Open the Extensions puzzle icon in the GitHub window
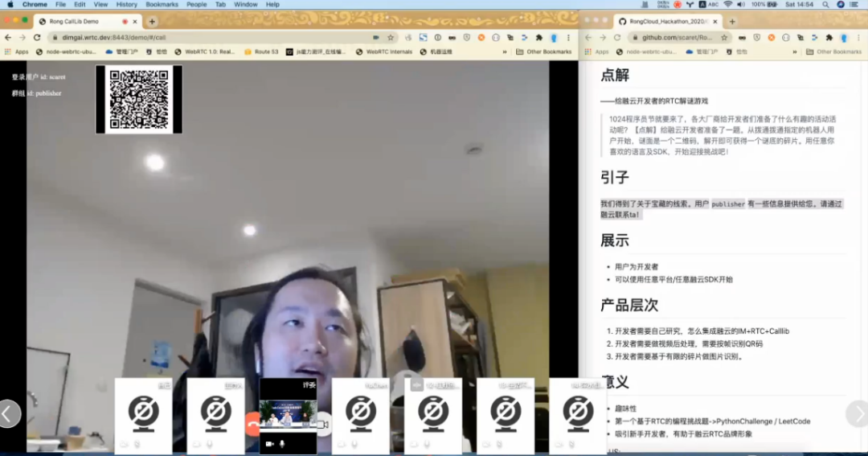The width and height of the screenshot is (868, 456). point(829,38)
